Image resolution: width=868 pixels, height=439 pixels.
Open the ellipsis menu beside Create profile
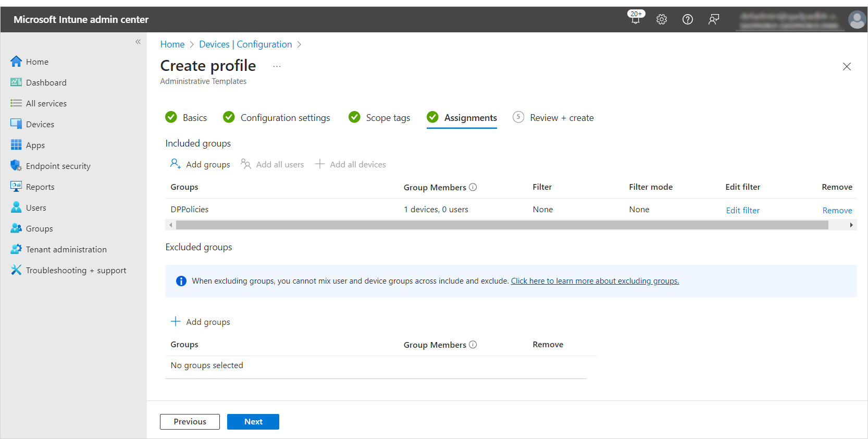277,66
